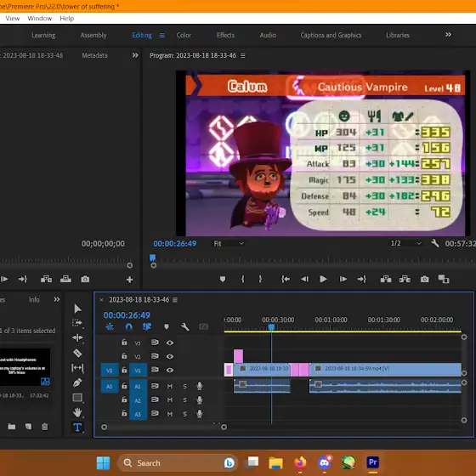The image size is (476, 476).
Task: Select the Hand tool
Action: 77,412
